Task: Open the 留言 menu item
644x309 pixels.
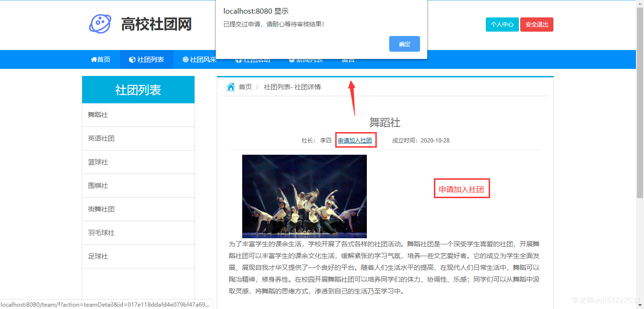Action: click(x=348, y=59)
